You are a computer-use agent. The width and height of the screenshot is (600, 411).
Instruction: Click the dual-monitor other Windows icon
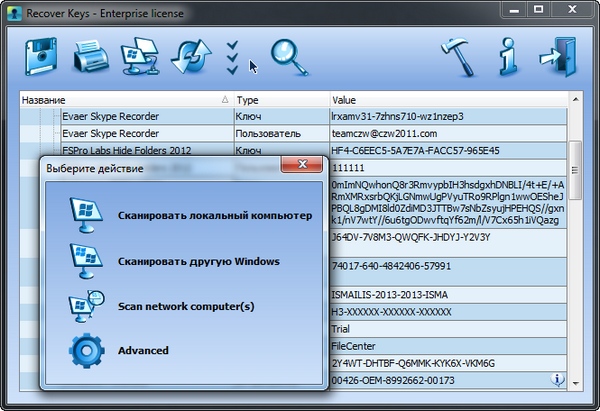pyautogui.click(x=86, y=261)
